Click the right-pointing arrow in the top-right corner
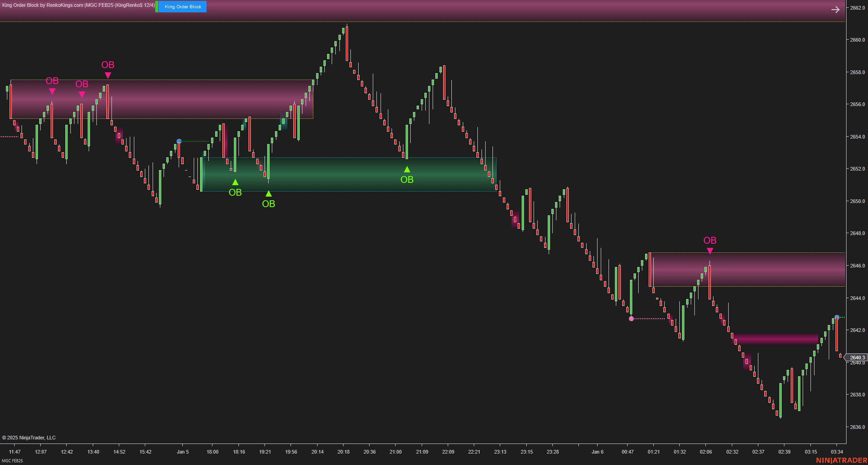Image resolution: width=868 pixels, height=465 pixels. [x=836, y=9]
